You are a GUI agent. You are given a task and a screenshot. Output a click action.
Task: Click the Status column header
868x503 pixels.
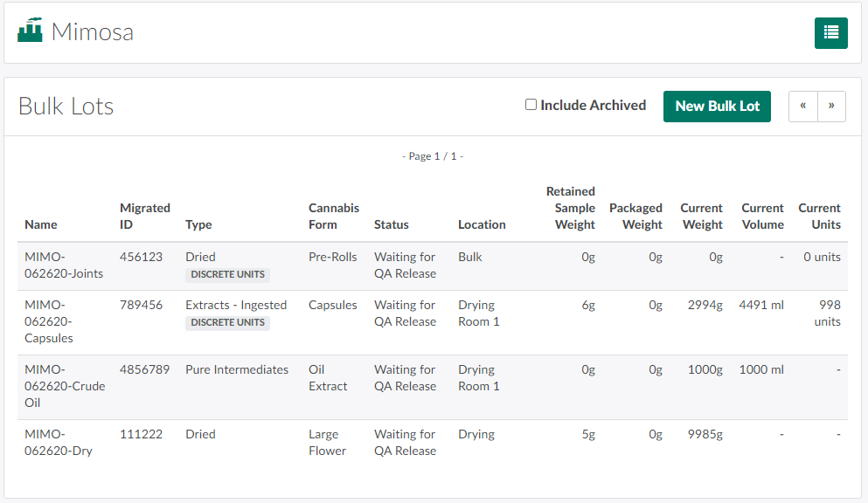tap(392, 224)
